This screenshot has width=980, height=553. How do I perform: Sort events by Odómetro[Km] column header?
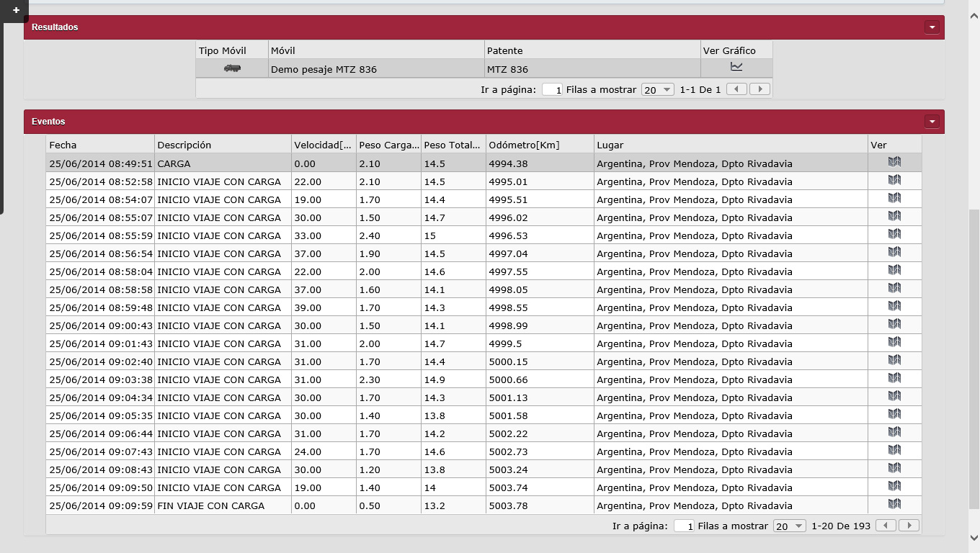[540, 145]
